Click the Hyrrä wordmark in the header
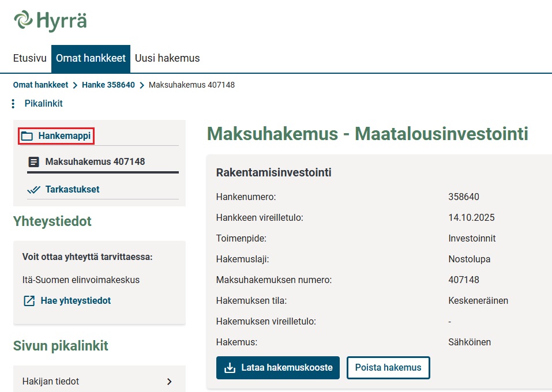This screenshot has height=392, width=552. [62, 21]
